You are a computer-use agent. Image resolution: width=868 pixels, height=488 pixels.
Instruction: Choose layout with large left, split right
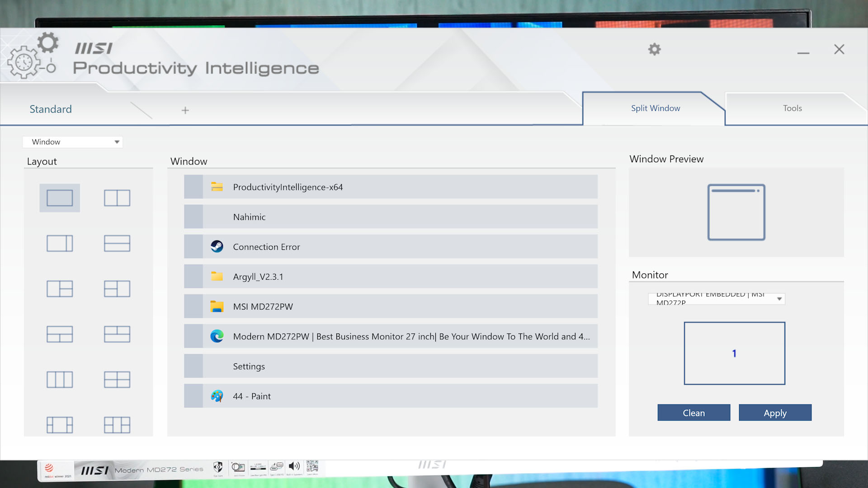pyautogui.click(x=60, y=289)
